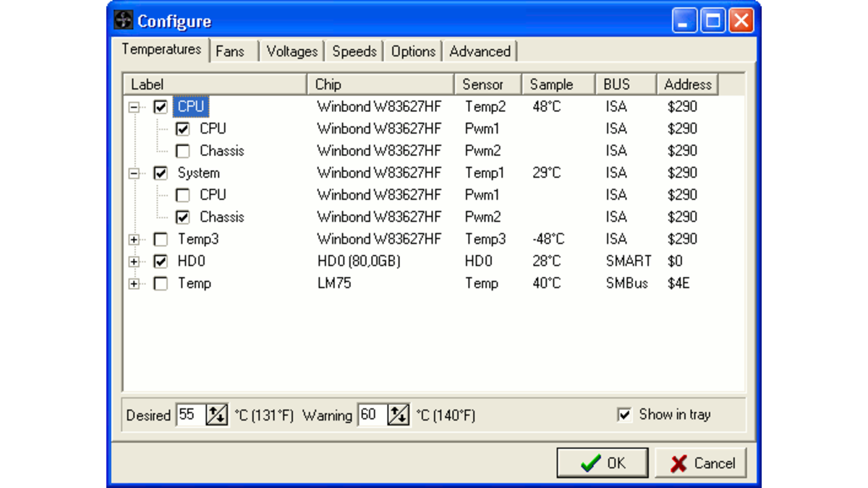Enable the Temp3 sensor checkbox
This screenshot has height=488, width=868.
coord(161,239)
